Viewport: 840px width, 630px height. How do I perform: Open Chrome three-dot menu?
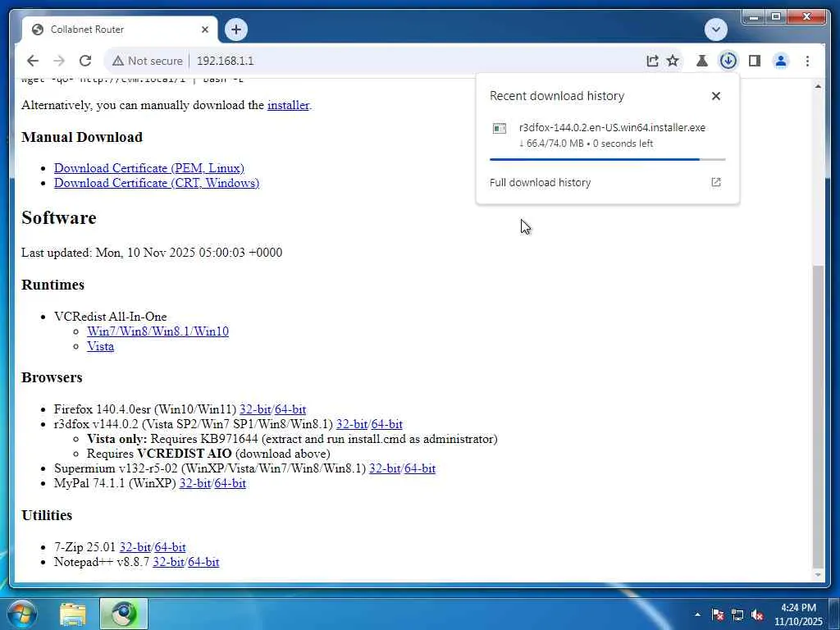click(x=807, y=61)
